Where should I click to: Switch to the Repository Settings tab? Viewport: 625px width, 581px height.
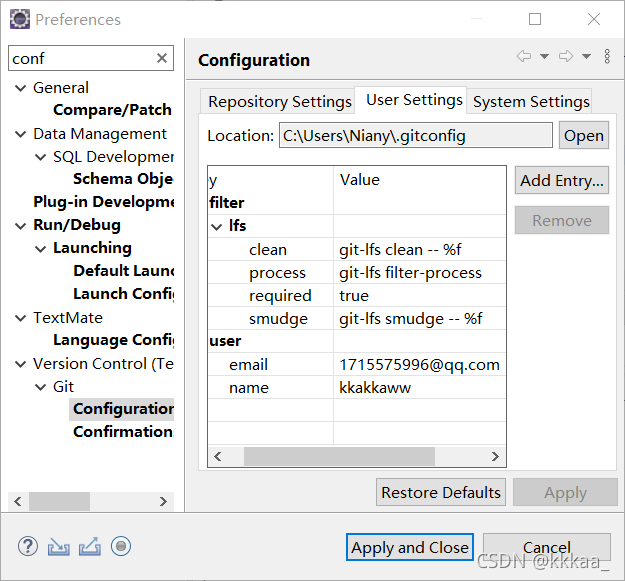(279, 102)
